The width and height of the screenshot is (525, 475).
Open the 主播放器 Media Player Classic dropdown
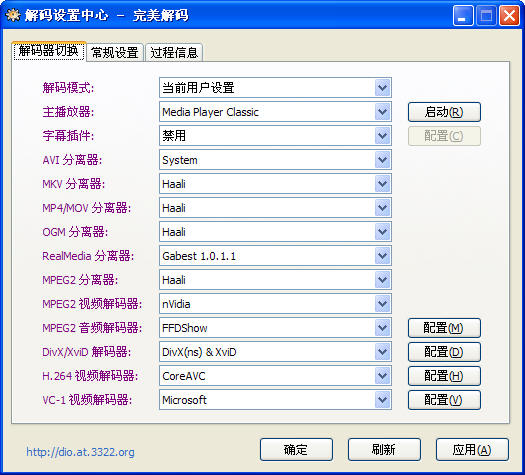point(275,112)
